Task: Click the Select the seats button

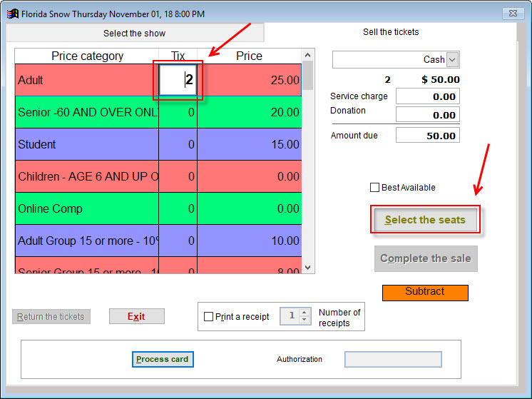Action: [x=426, y=220]
